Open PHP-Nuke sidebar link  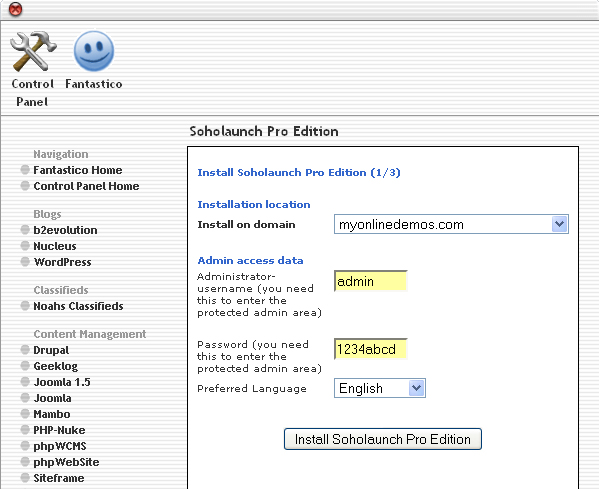[59, 430]
